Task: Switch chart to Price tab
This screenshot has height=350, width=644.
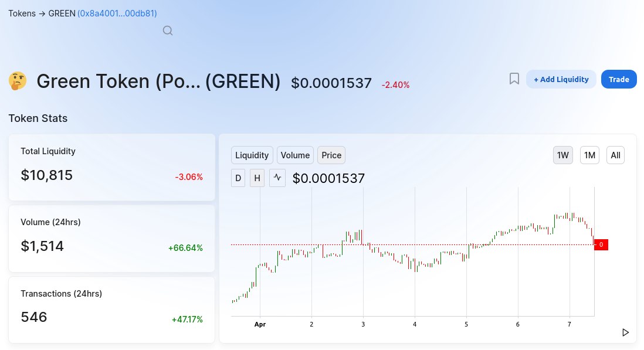Action: [331, 155]
